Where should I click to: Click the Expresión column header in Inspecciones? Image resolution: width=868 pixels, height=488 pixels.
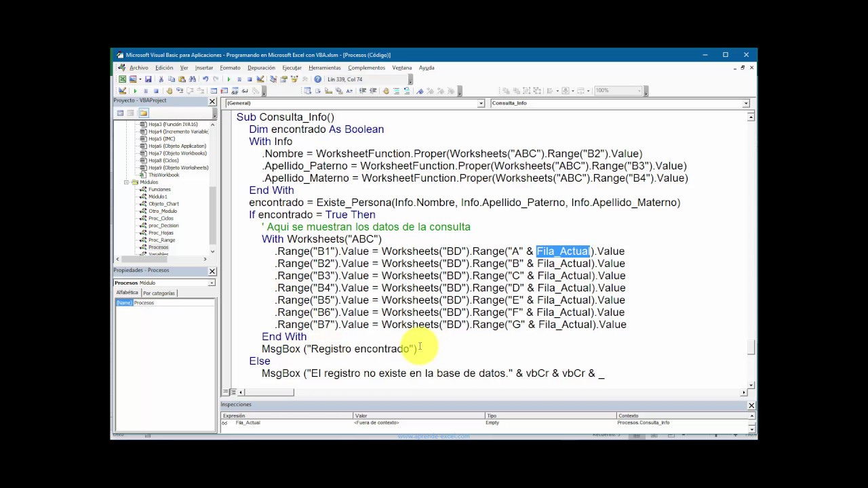[x=286, y=415]
